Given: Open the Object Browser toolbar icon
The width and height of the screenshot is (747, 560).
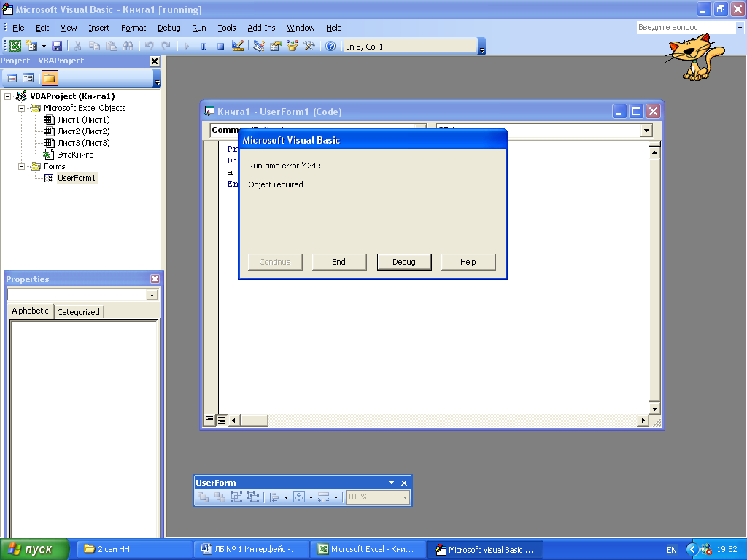Looking at the screenshot, I should point(293,46).
